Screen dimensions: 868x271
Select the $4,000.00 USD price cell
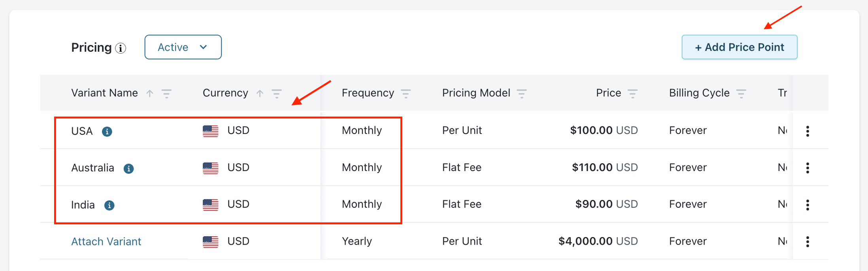tap(598, 241)
